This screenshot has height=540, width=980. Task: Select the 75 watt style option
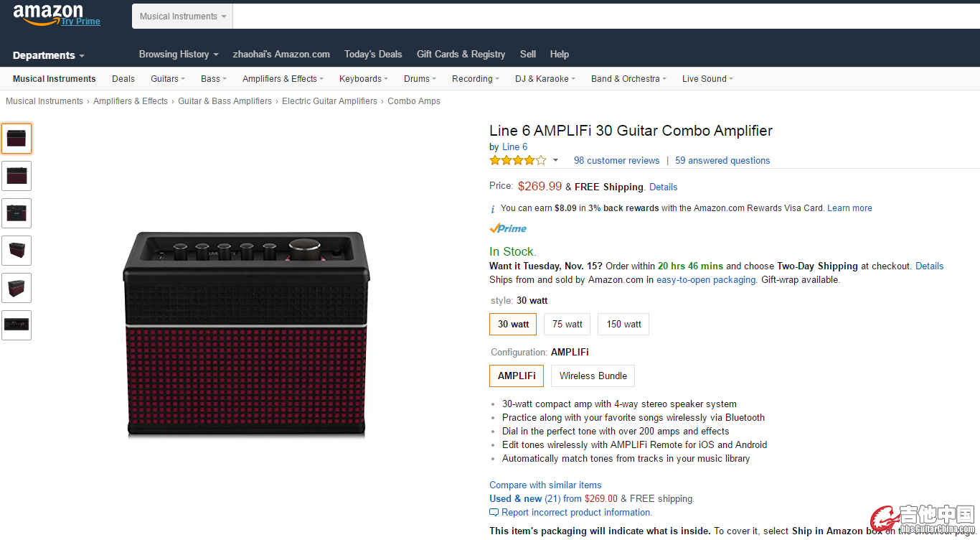click(x=567, y=324)
